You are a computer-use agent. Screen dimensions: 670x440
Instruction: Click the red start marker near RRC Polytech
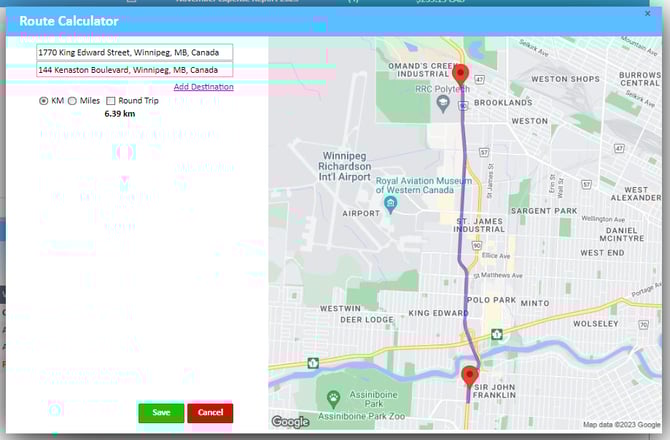tap(460, 75)
